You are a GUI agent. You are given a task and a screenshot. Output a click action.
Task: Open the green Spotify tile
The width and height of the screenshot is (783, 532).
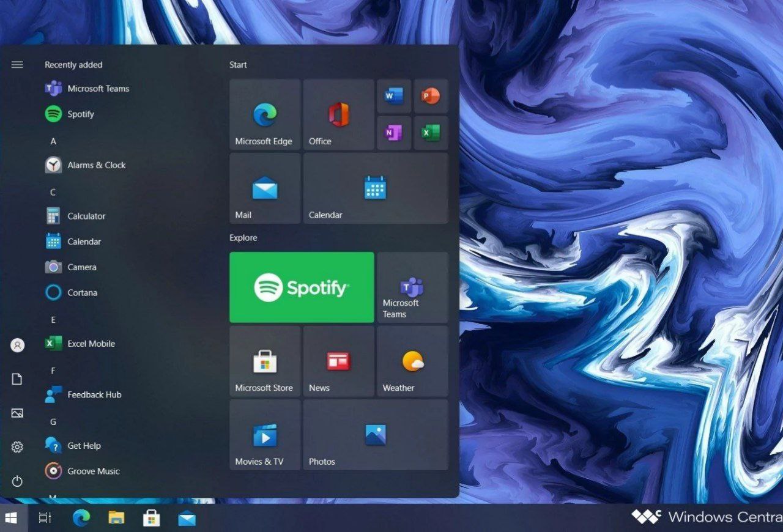pyautogui.click(x=302, y=287)
